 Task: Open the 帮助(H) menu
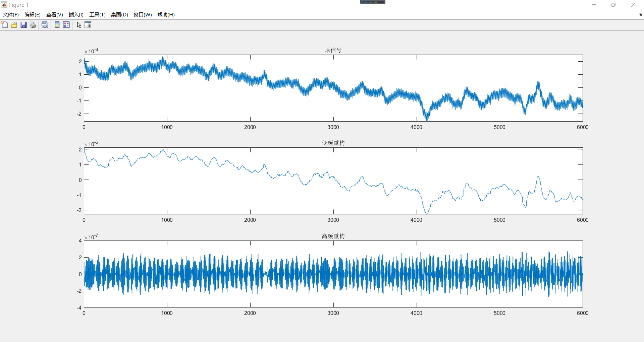[166, 15]
